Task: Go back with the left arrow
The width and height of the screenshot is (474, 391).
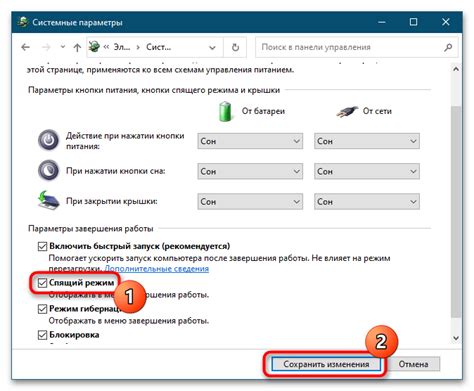Action: point(25,47)
